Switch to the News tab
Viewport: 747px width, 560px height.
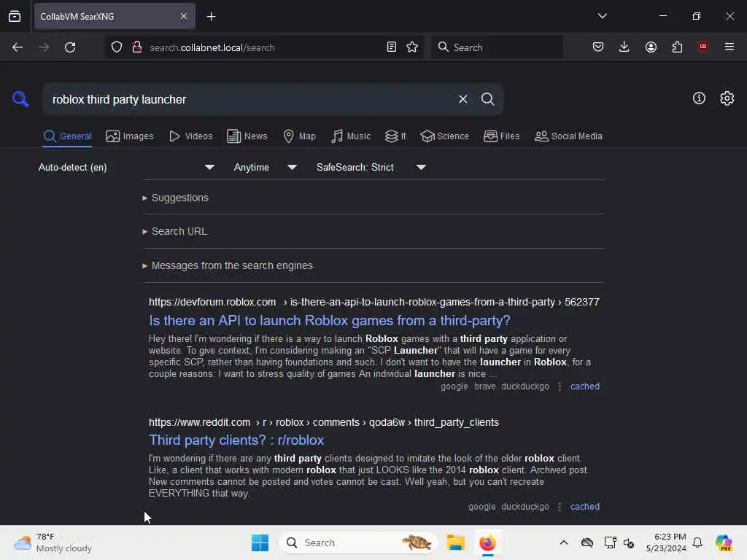point(247,136)
